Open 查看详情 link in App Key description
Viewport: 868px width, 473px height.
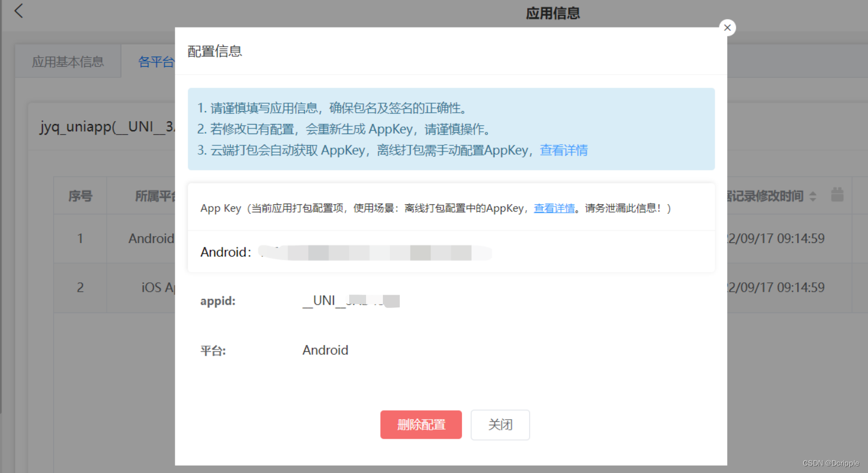[554, 208]
